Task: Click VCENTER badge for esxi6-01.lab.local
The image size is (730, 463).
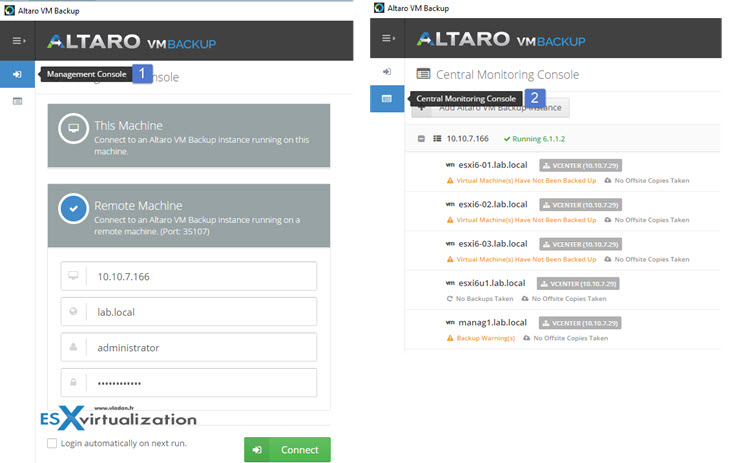Action: pos(581,165)
